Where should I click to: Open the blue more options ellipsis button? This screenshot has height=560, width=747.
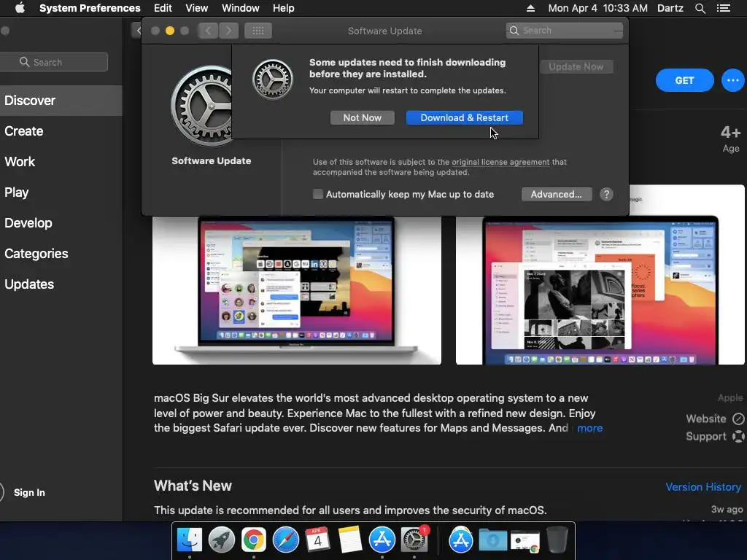[x=732, y=80]
